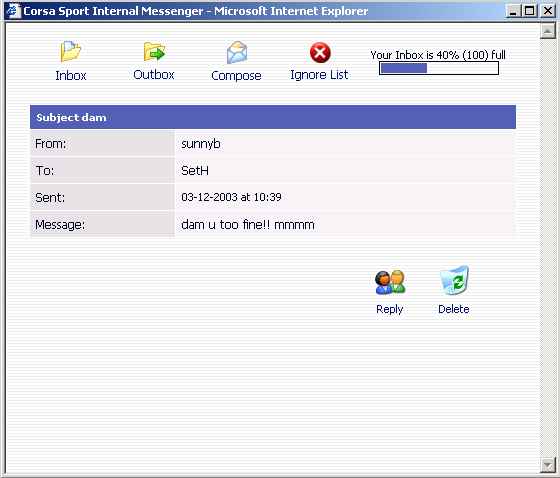Viewport: 560px width, 478px height.
Task: Click the Reply people icon
Action: tap(390, 282)
